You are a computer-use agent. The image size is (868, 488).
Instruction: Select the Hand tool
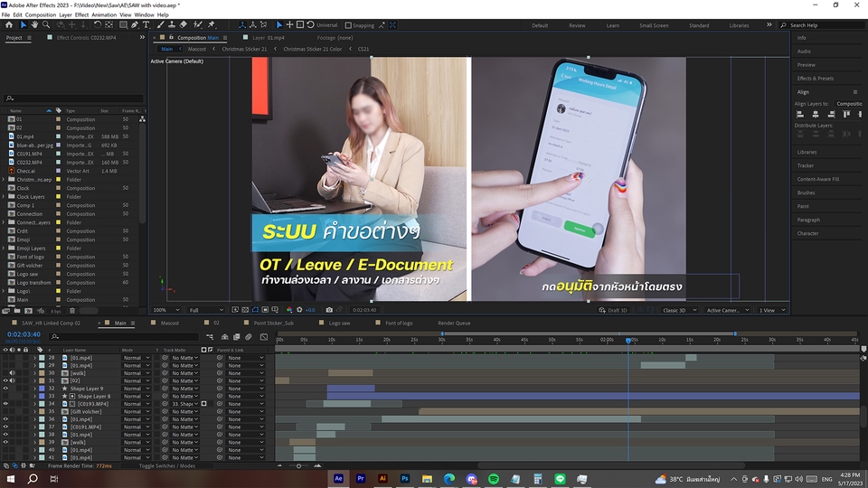pyautogui.click(x=35, y=25)
